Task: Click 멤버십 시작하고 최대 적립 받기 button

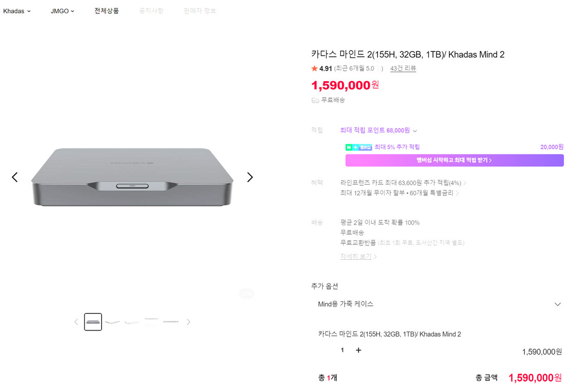Action: [454, 160]
